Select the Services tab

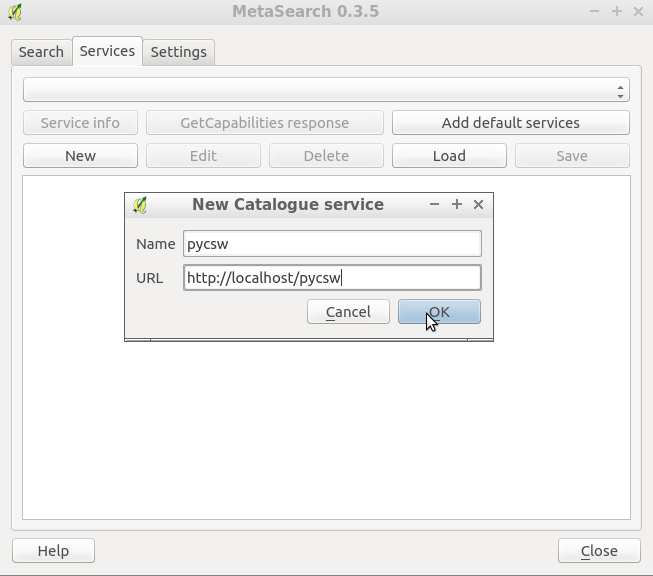(x=107, y=51)
